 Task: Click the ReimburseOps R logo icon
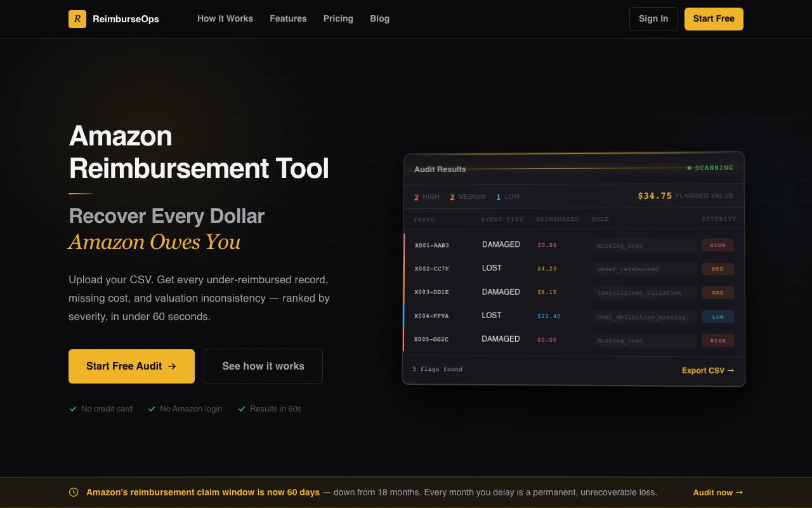point(77,19)
